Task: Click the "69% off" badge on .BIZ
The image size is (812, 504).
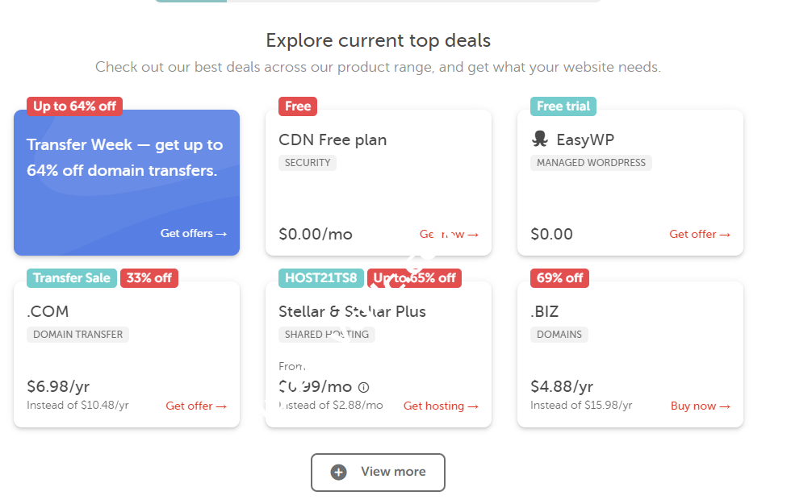Action: coord(559,277)
